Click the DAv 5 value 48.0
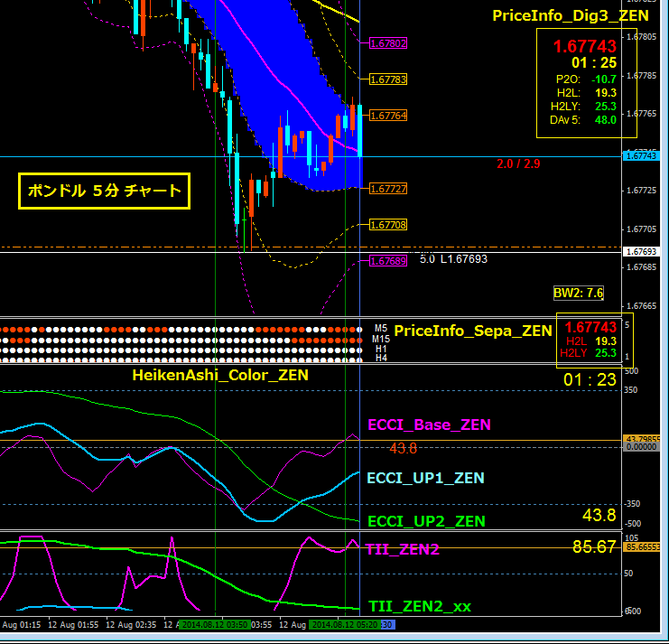Viewport: 669px width, 644px height. 606,120
